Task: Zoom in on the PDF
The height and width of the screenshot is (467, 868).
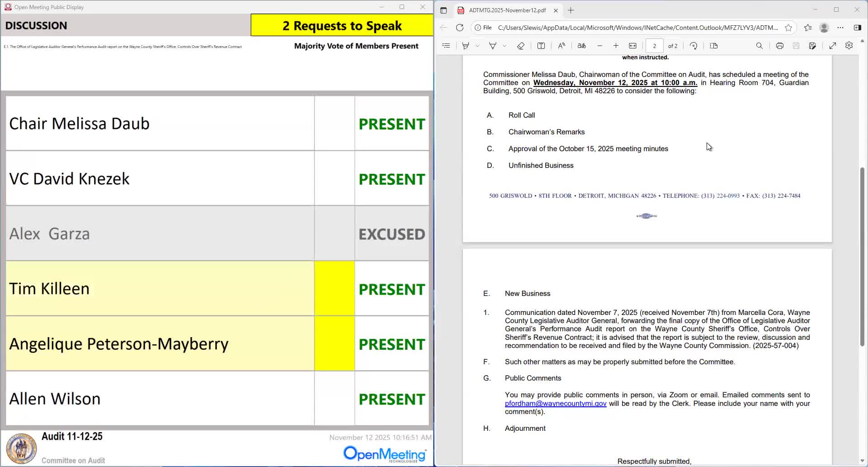Action: point(616,46)
